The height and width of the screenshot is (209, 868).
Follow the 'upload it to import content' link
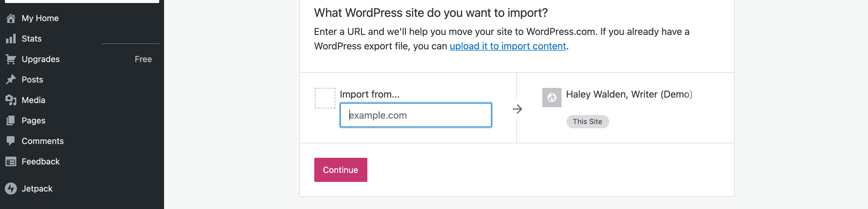pyautogui.click(x=508, y=46)
